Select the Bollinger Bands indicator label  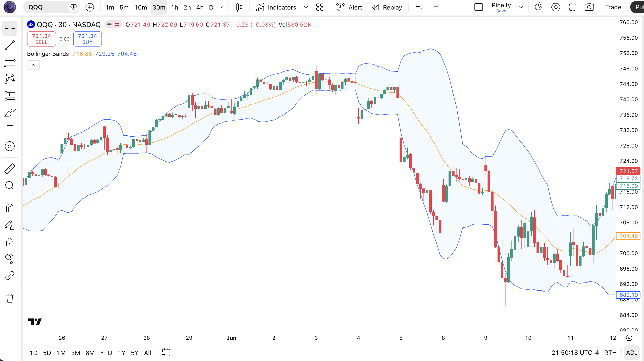coord(48,54)
